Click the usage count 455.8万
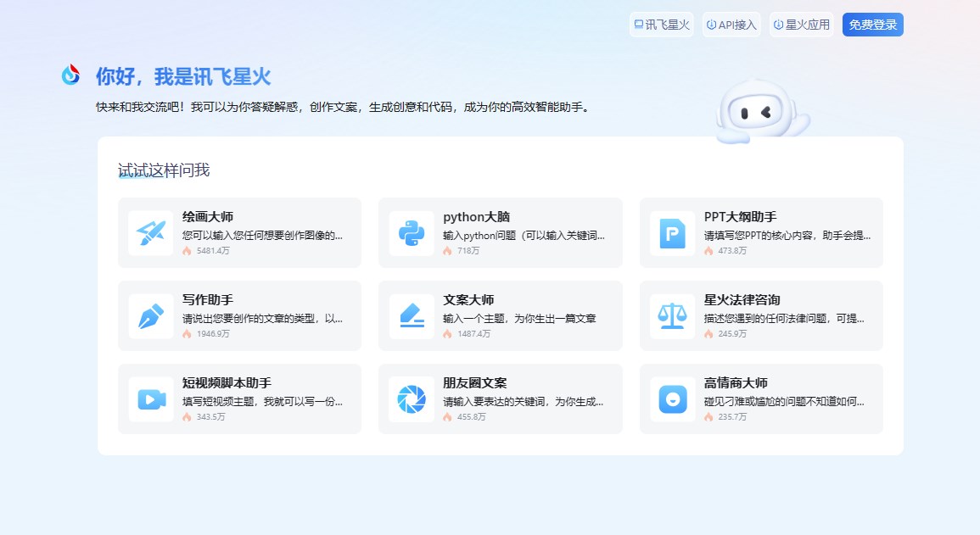Image resolution: width=980 pixels, height=535 pixels. (x=471, y=417)
